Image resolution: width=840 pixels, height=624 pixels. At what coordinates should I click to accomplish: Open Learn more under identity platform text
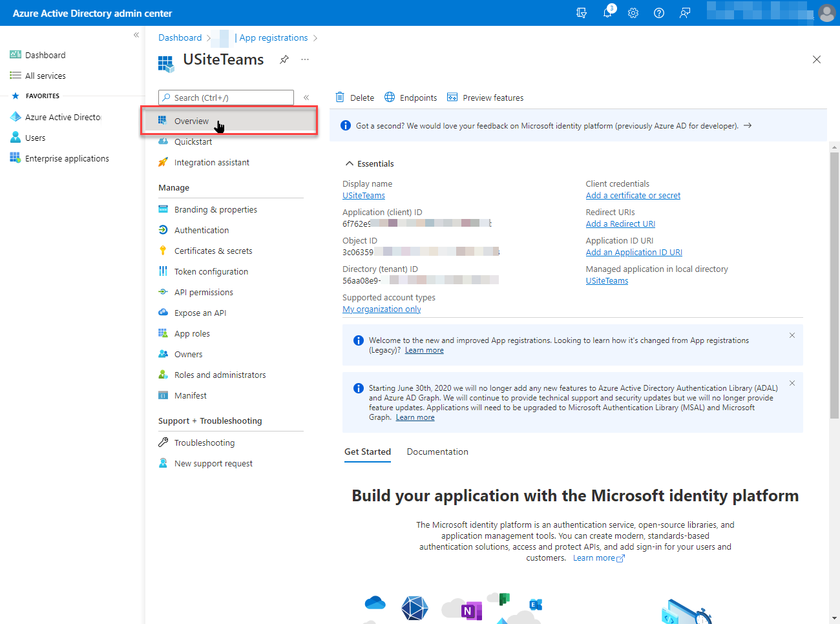[x=599, y=558]
